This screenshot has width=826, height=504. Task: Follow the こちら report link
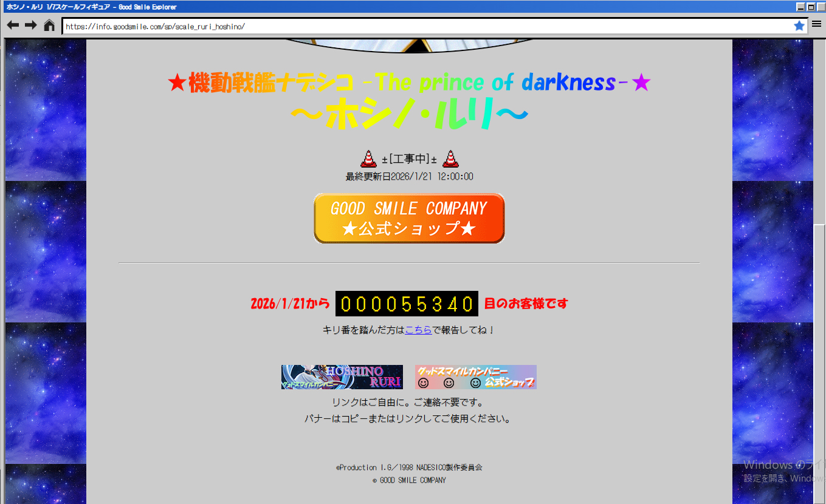tap(418, 330)
